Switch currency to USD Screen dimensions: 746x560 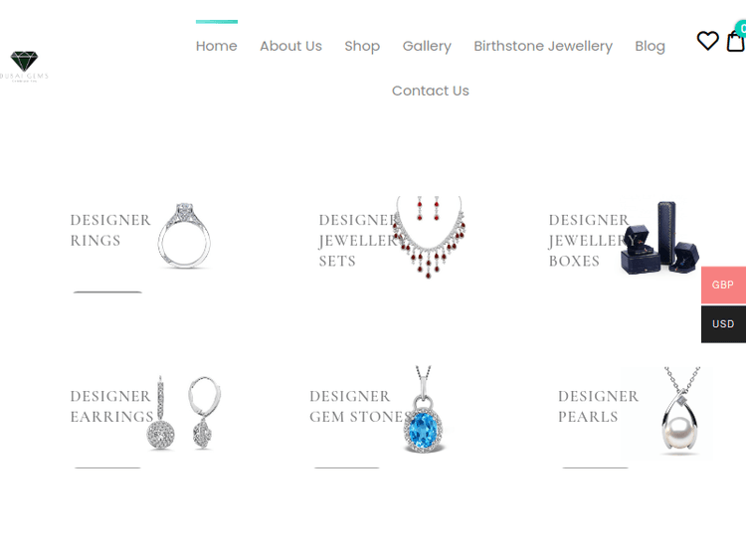[x=723, y=324]
